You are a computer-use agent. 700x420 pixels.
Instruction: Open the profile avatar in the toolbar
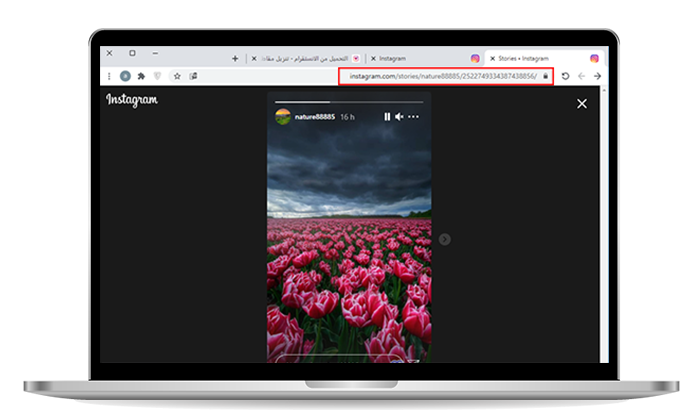125,76
